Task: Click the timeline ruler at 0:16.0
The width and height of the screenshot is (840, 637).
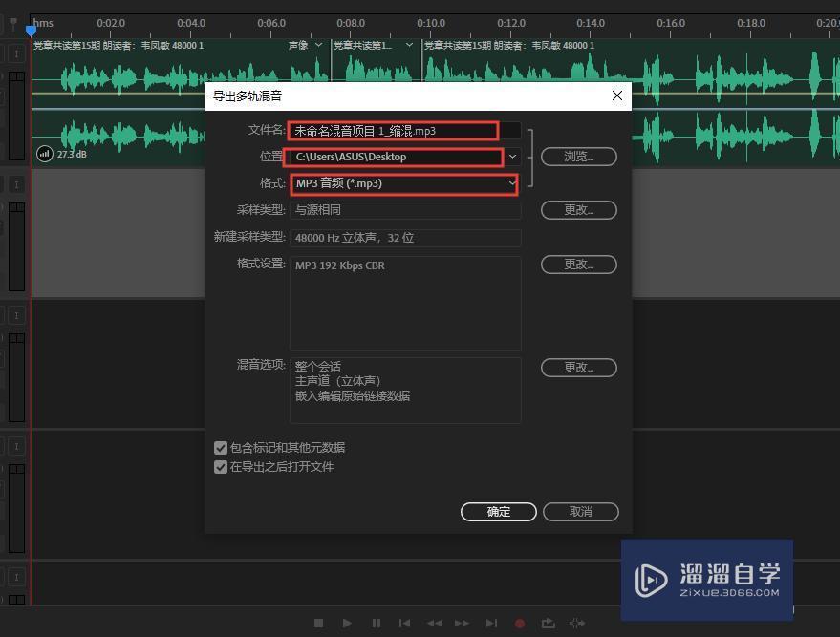Action: 671,23
